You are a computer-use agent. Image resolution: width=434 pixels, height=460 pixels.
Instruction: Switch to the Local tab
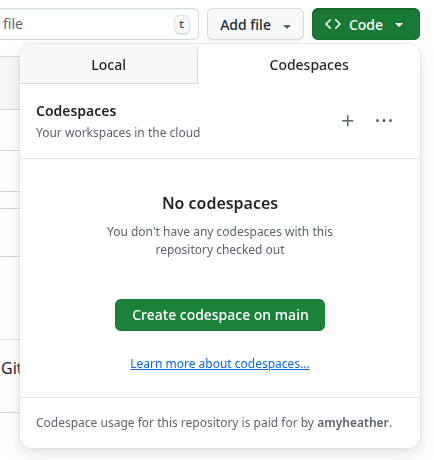(x=109, y=65)
